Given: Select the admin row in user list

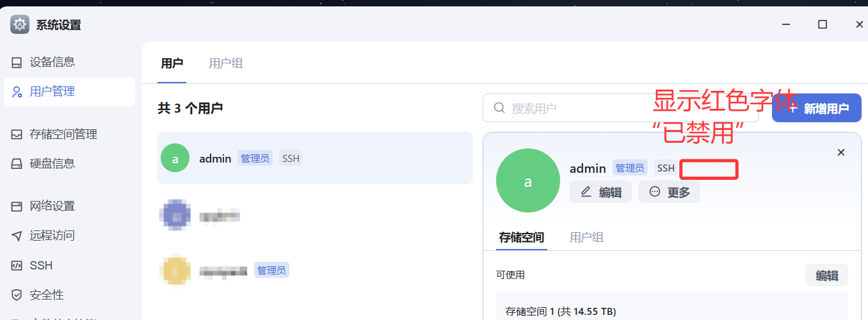Looking at the screenshot, I should pyautogui.click(x=315, y=158).
